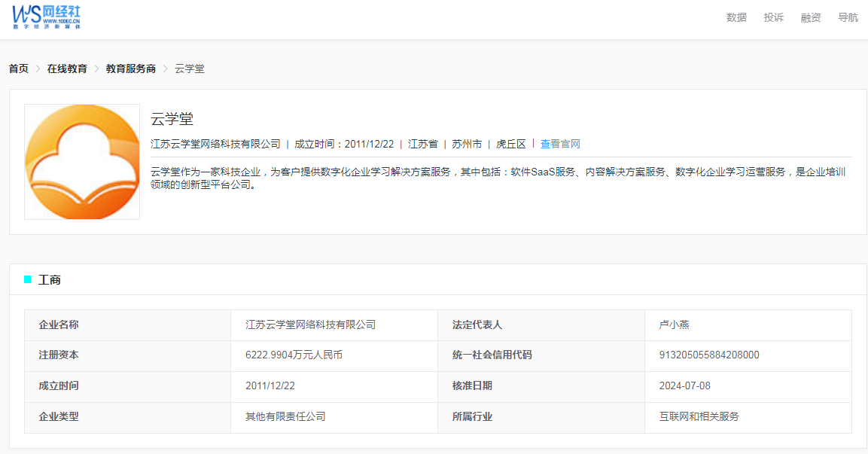
Task: Select 云学堂 breadcrumb text
Action: click(x=189, y=69)
